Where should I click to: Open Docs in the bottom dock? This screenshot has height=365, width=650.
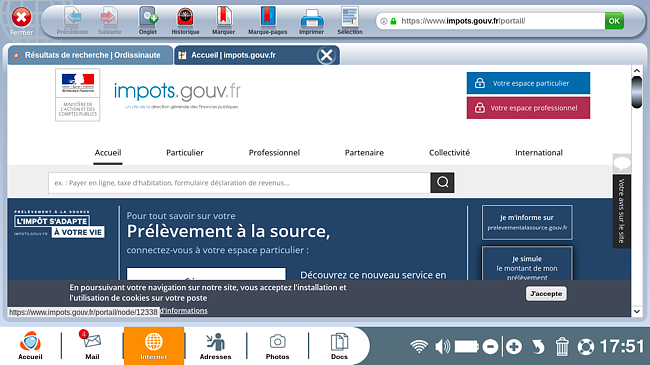(339, 346)
